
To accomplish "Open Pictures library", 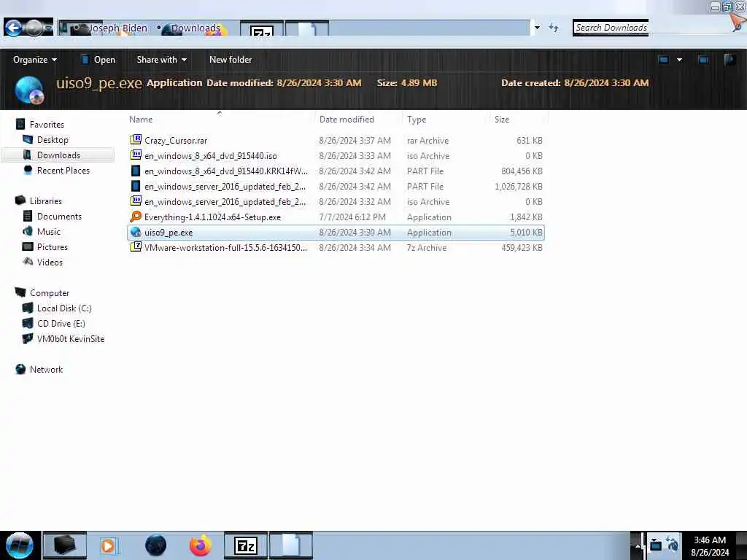I will (53, 246).
